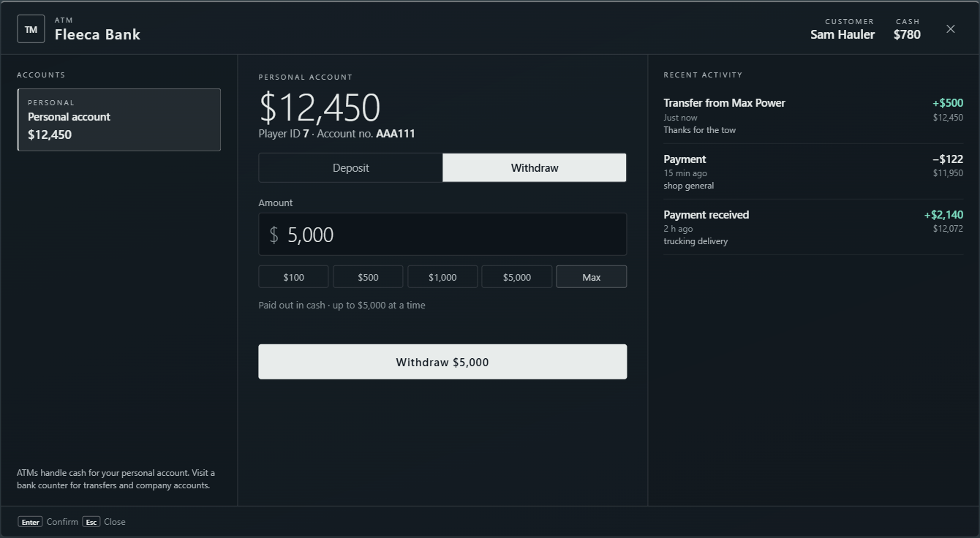Screen dimensions: 980x538
Task: Click the Enter key hint
Action: 30,522
